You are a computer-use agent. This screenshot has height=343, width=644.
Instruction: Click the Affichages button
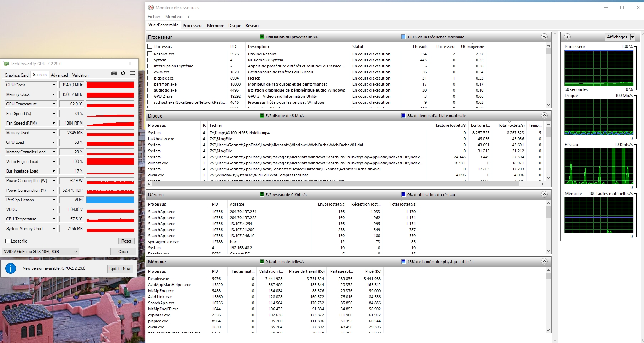(x=617, y=37)
